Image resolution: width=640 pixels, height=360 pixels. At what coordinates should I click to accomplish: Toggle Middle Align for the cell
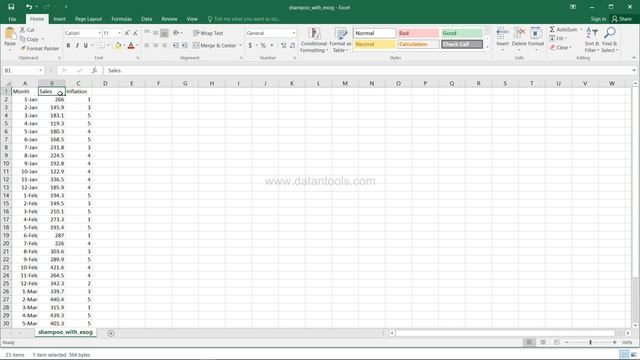(x=156, y=33)
